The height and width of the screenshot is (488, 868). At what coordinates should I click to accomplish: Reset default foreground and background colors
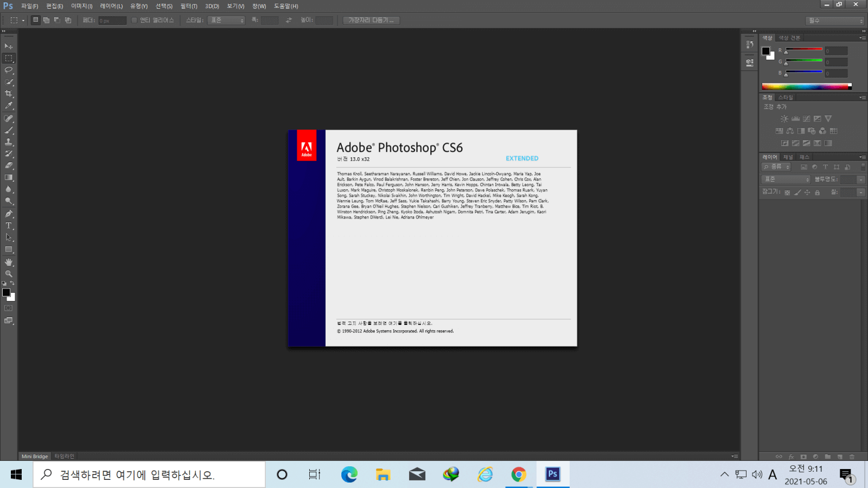(4, 284)
